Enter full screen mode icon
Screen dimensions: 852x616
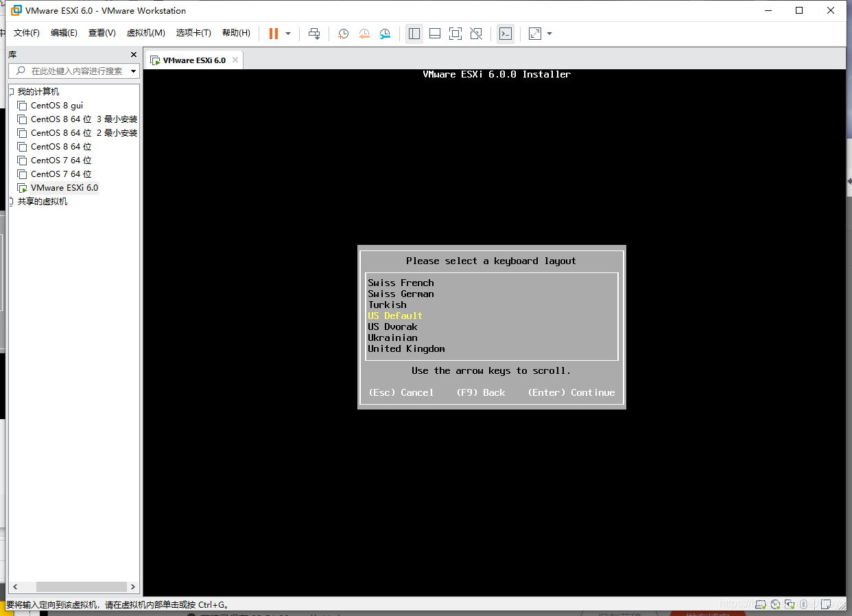pyautogui.click(x=455, y=33)
